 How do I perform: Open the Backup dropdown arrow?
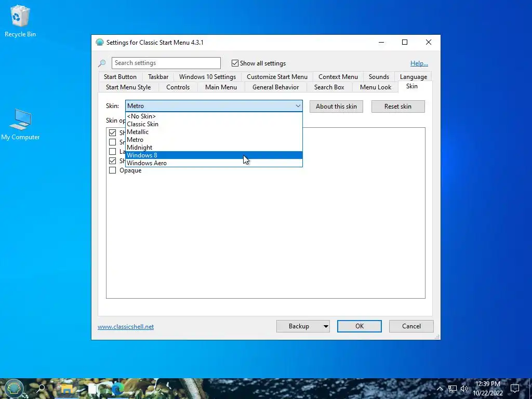(x=326, y=326)
